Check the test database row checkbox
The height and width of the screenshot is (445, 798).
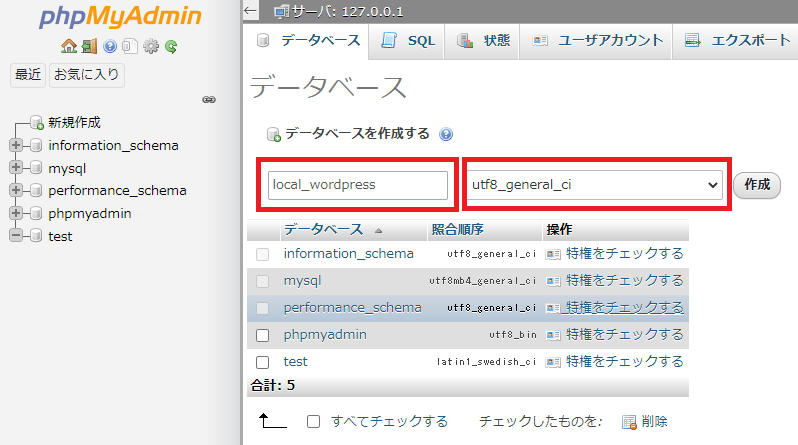(263, 362)
